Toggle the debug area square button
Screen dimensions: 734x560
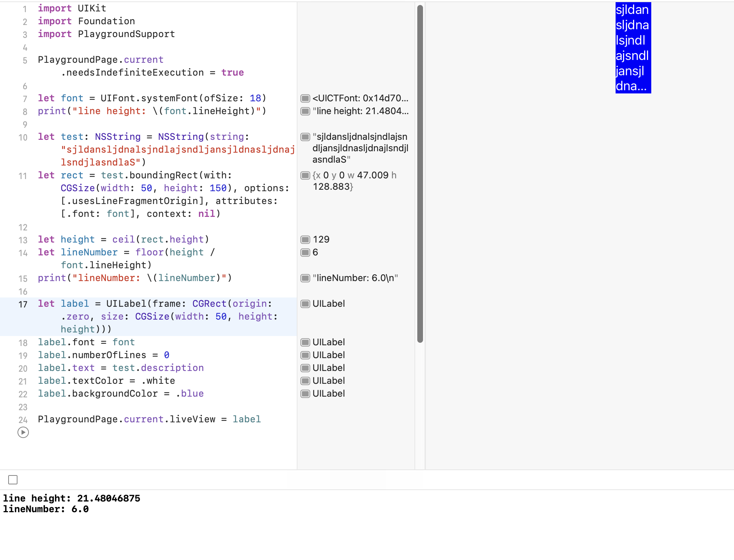(13, 480)
